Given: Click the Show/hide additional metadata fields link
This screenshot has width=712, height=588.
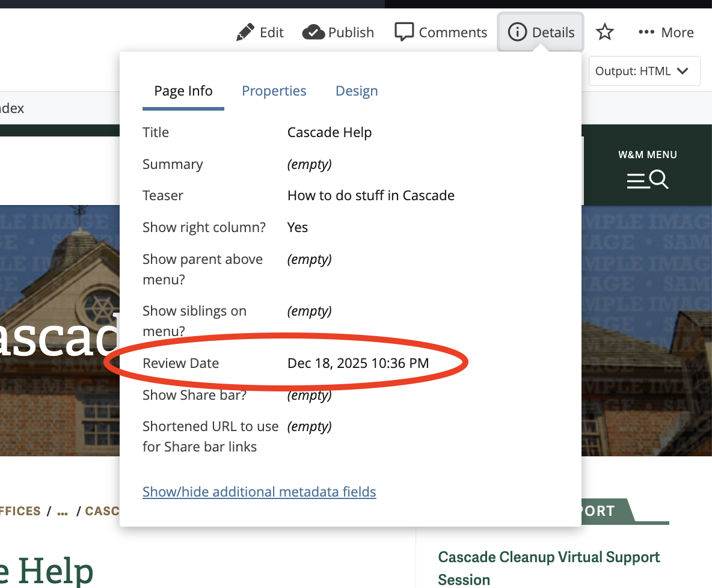Looking at the screenshot, I should (x=259, y=492).
